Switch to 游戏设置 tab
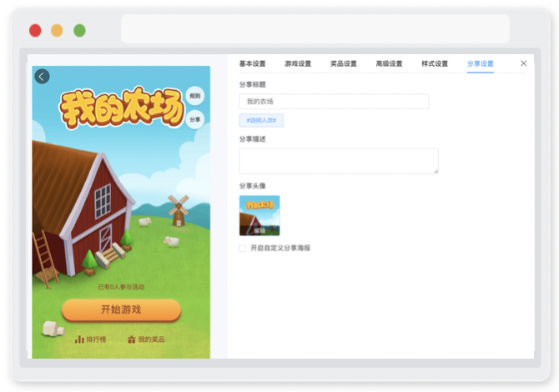 point(298,63)
